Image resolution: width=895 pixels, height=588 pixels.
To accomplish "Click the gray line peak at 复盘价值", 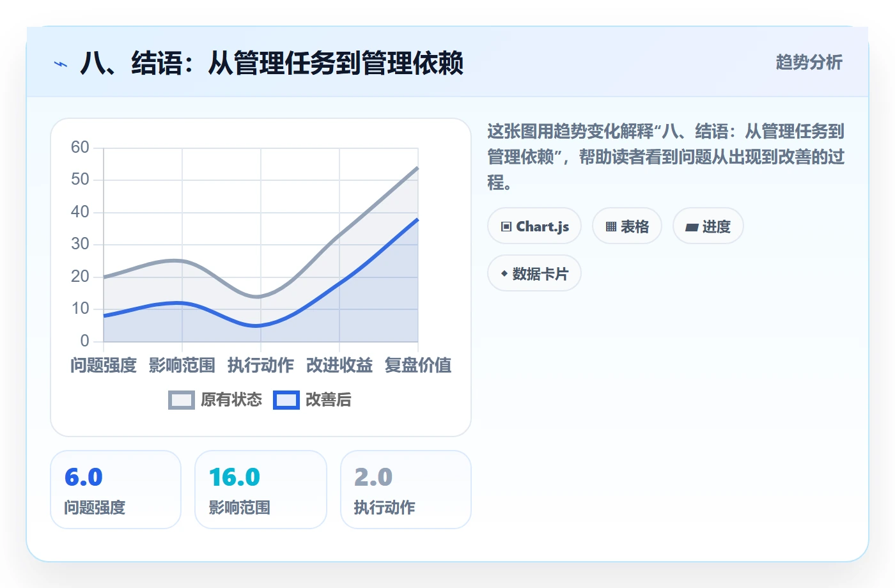I will pos(417,167).
